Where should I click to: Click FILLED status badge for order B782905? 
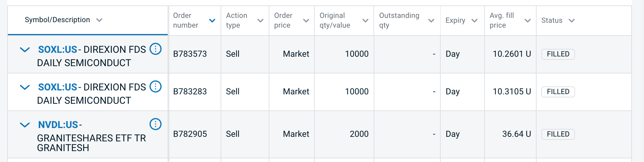tap(558, 134)
